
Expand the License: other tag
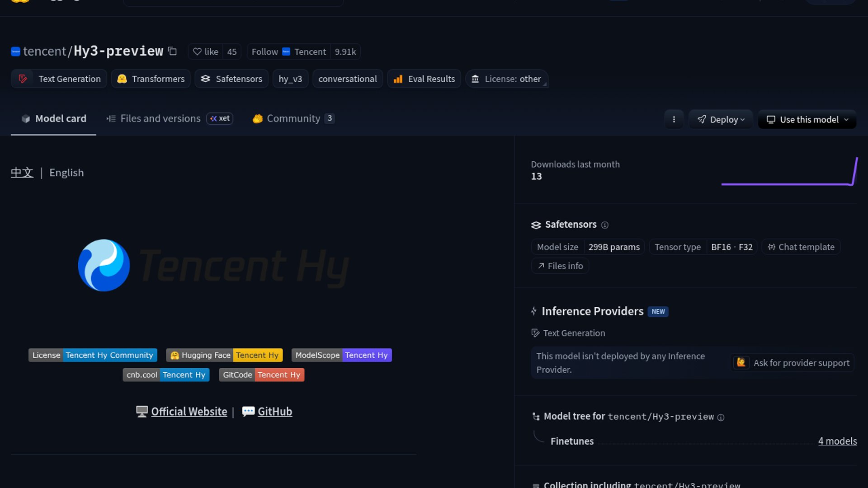(506, 79)
